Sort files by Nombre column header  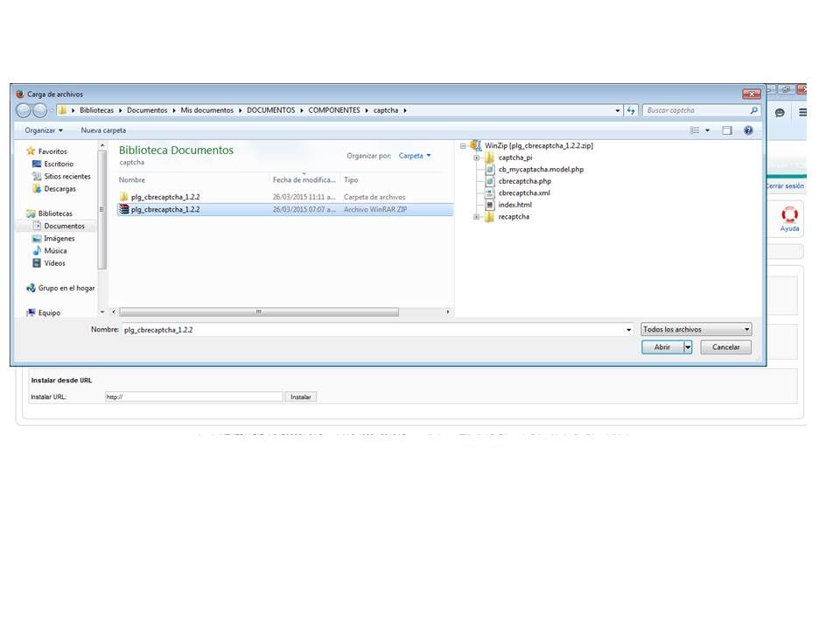132,180
